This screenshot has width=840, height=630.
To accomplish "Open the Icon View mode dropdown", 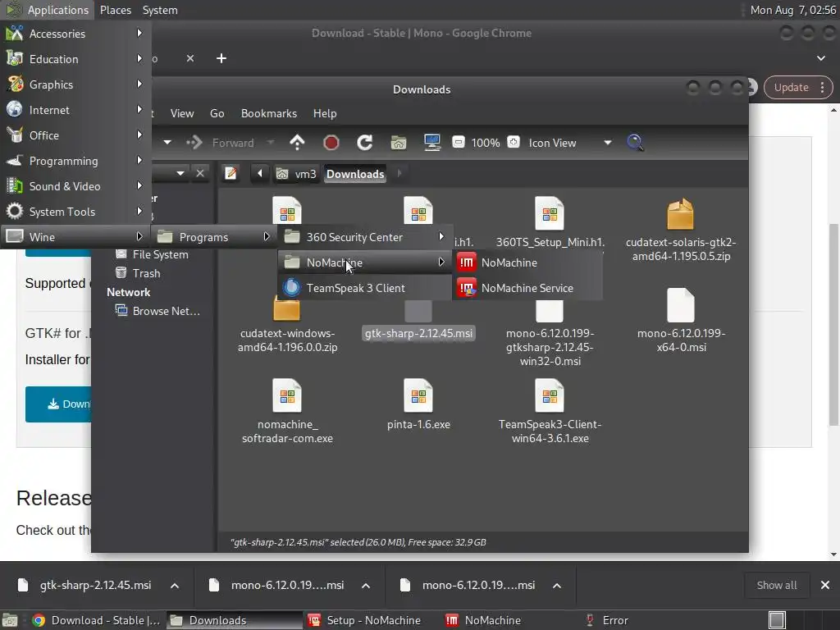I will (x=569, y=143).
